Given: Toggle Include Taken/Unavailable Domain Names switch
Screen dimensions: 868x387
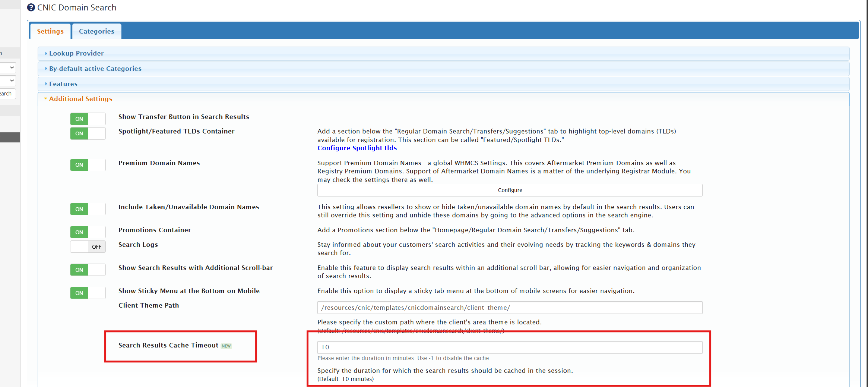Looking at the screenshot, I should pyautogui.click(x=88, y=209).
